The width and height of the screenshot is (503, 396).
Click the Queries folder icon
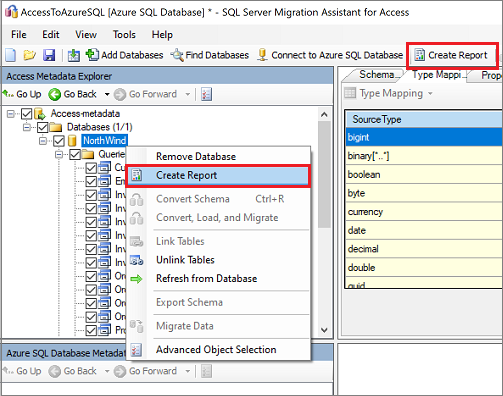pyautogui.click(x=88, y=154)
